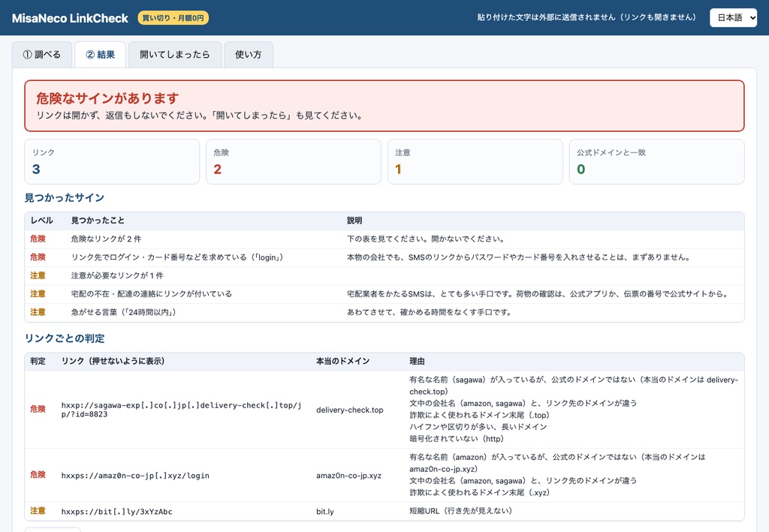Screen dimensions: 769x532
Task: Click the 買い切り・月額0円 badge
Action: 173,18
